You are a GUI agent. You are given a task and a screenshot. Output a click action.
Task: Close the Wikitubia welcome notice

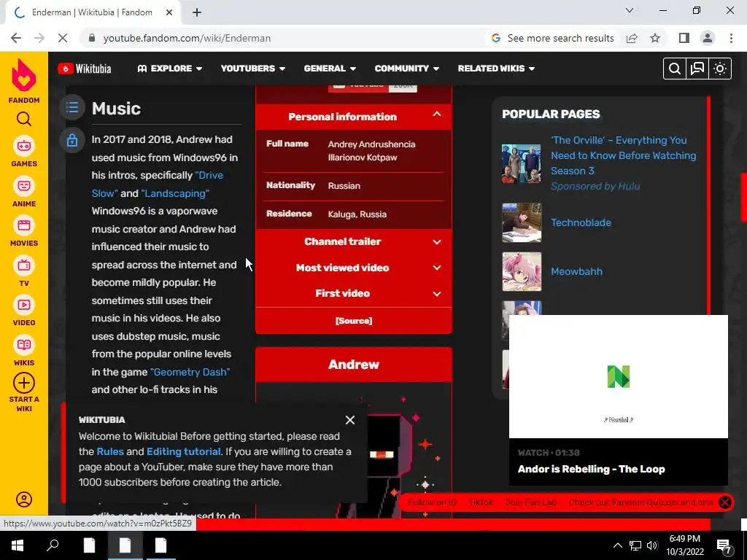click(350, 419)
